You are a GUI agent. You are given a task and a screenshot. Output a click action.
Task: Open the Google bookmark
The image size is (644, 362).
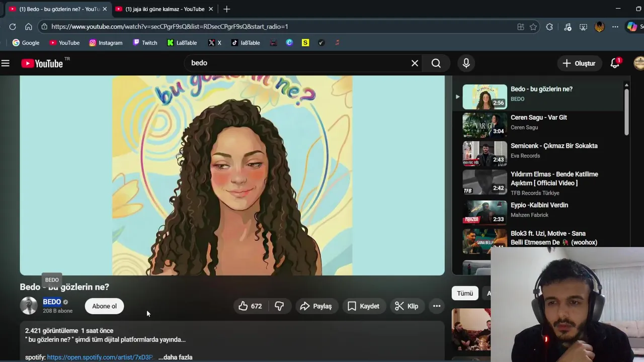coord(26,43)
